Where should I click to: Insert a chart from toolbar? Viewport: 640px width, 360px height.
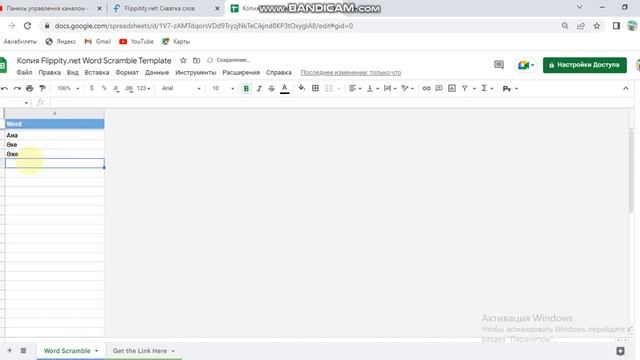[452, 89]
